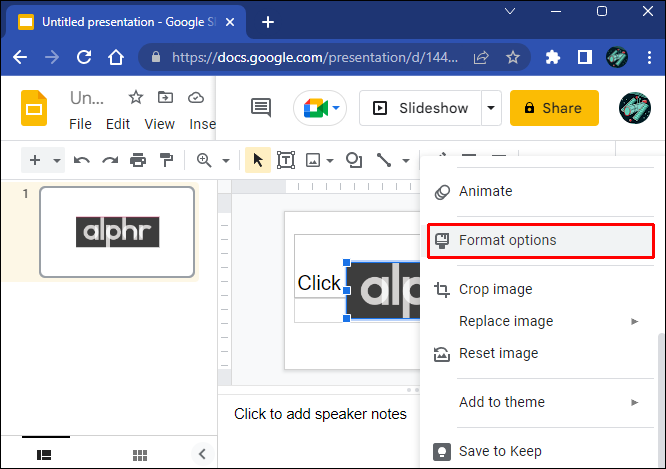Click to add speaker notes area

(x=320, y=414)
